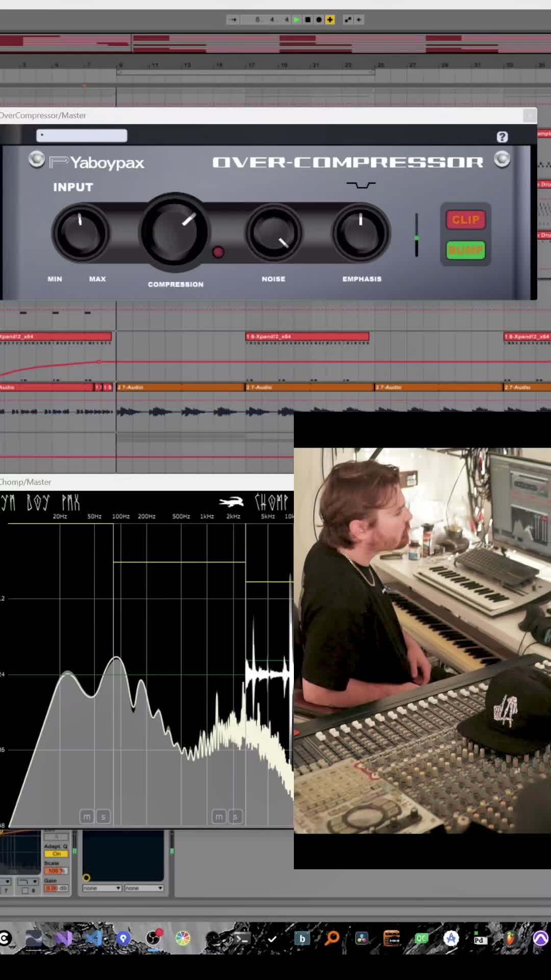Open the filter shape dropdown in EQ
This screenshot has width=551, height=980.
click(x=28, y=881)
